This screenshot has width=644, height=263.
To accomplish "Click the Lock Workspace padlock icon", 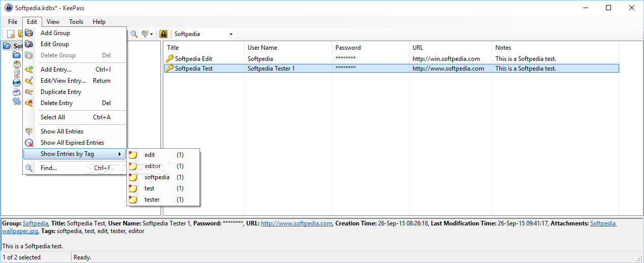I will pyautogui.click(x=163, y=34).
